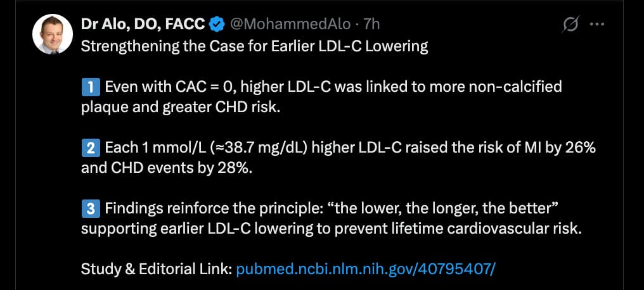Click the blue verified checkmark badge
Screen dimensions: 644x290
coord(217,25)
